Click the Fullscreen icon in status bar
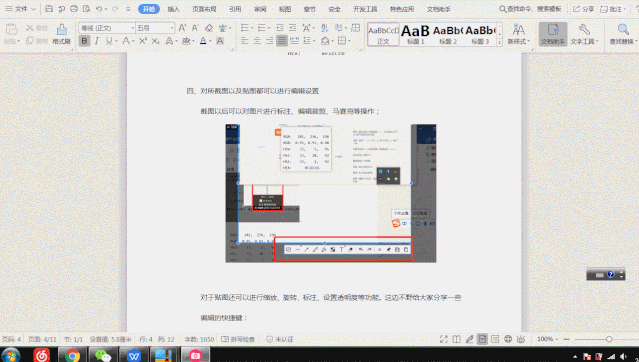The image size is (639, 362). [x=444, y=339]
